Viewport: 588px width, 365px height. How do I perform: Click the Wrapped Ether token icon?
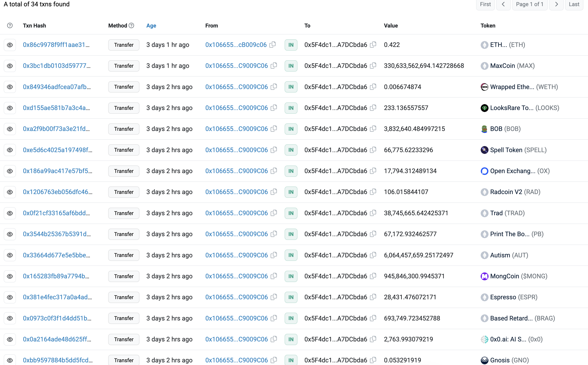(484, 87)
